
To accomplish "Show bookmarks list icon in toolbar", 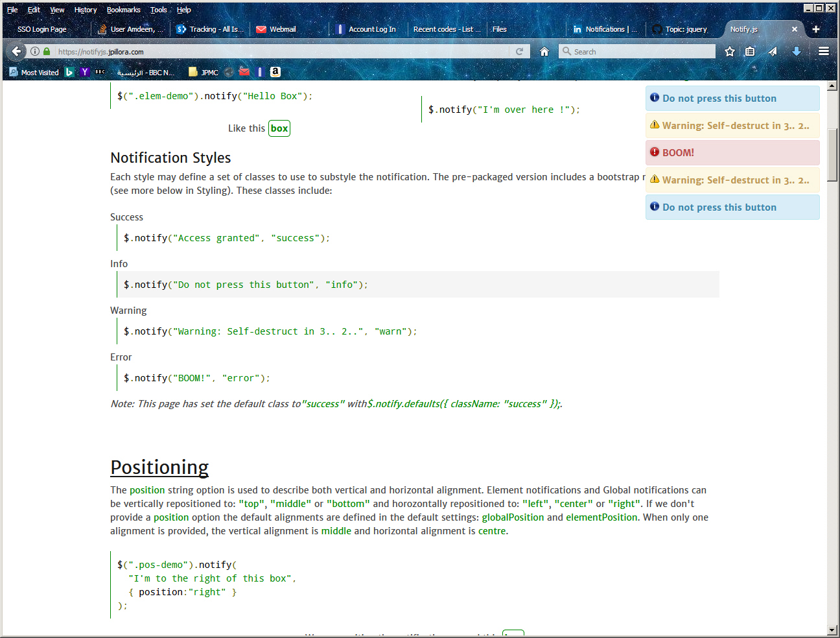I will click(750, 51).
